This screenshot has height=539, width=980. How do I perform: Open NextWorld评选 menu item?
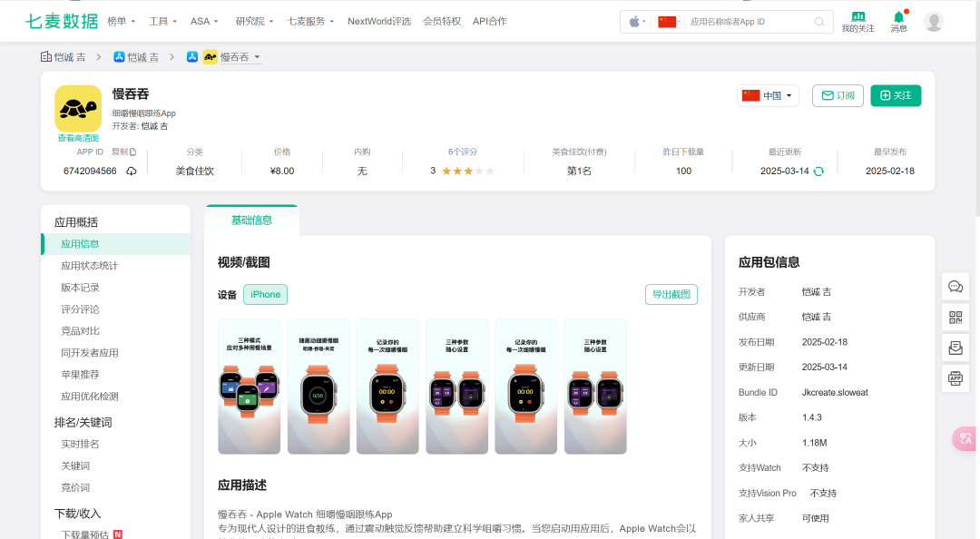(379, 21)
